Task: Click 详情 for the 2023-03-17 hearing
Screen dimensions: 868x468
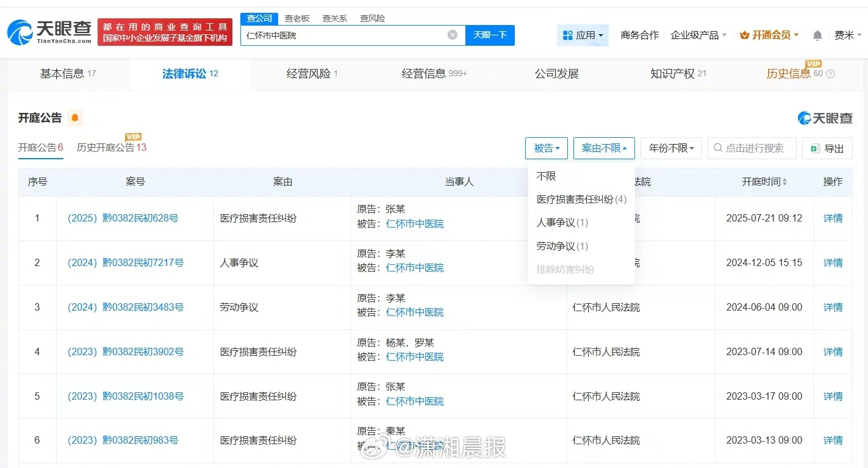Action: (x=833, y=397)
